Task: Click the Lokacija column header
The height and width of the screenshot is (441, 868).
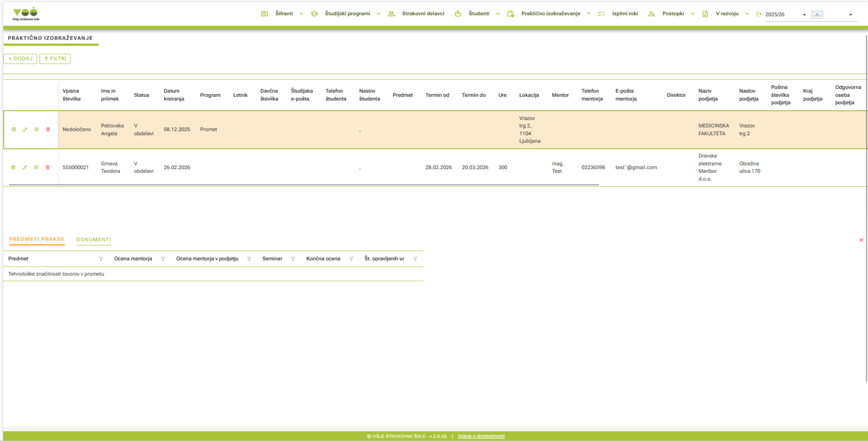Action: click(529, 95)
